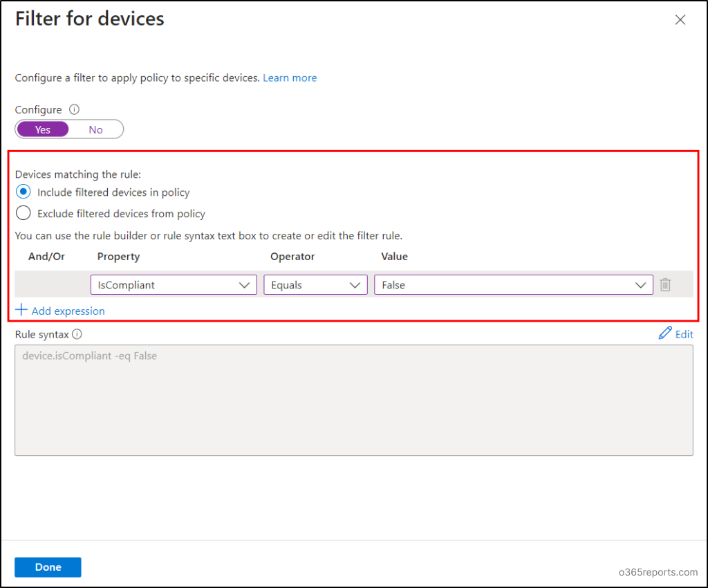Click Add expression to add a rule
708x588 pixels.
(67, 311)
